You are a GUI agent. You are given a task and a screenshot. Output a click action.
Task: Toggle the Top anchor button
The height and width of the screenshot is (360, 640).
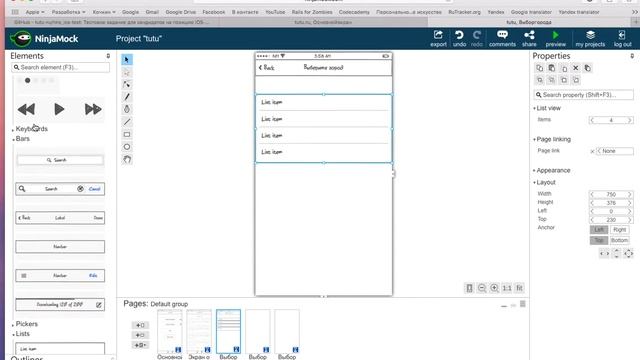599,240
